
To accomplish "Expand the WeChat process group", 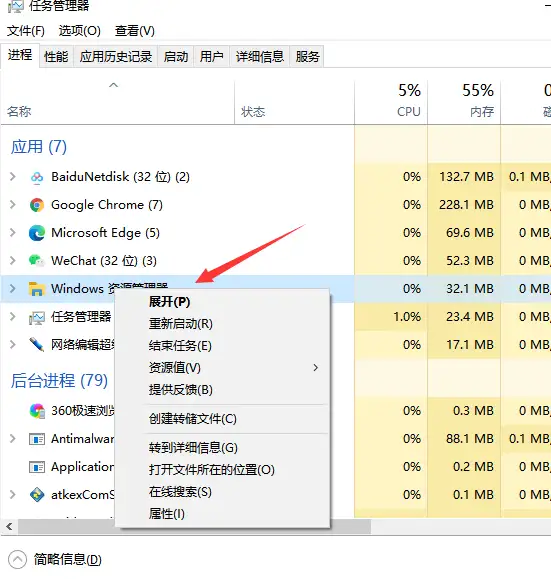I will (13, 261).
